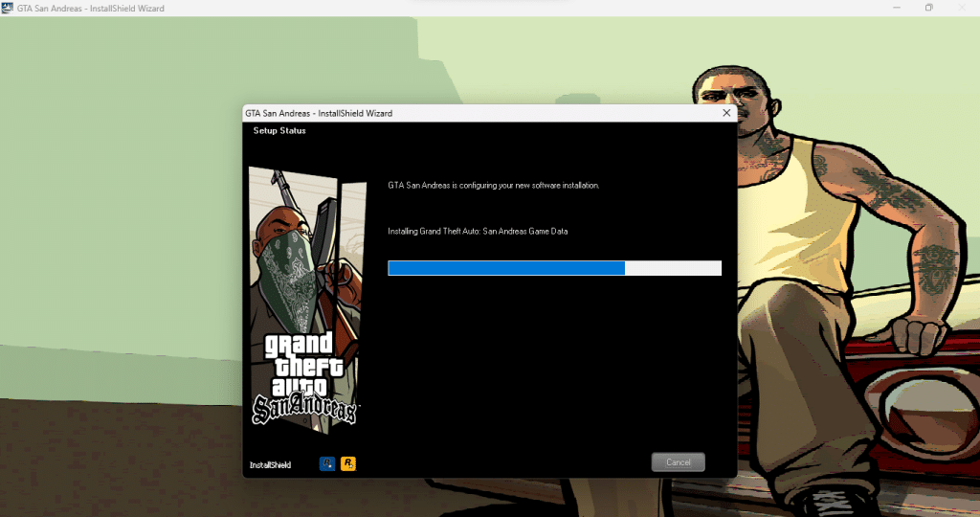Click the InstallShield label at bottom left
The image size is (980, 517).
point(270,464)
